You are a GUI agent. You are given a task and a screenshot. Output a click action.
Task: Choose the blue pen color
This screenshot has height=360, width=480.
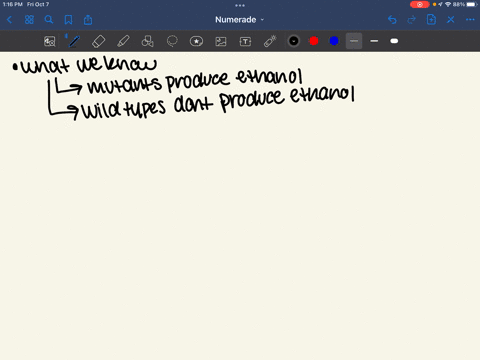(334, 41)
